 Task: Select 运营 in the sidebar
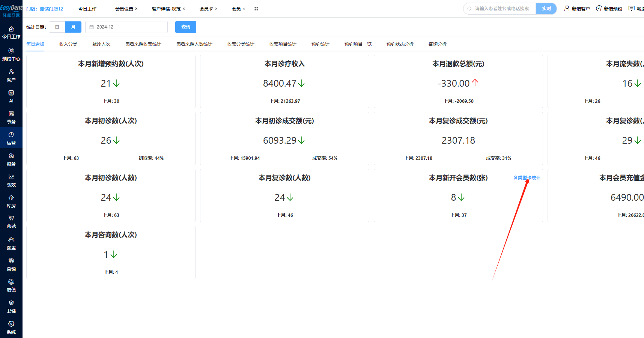11,138
